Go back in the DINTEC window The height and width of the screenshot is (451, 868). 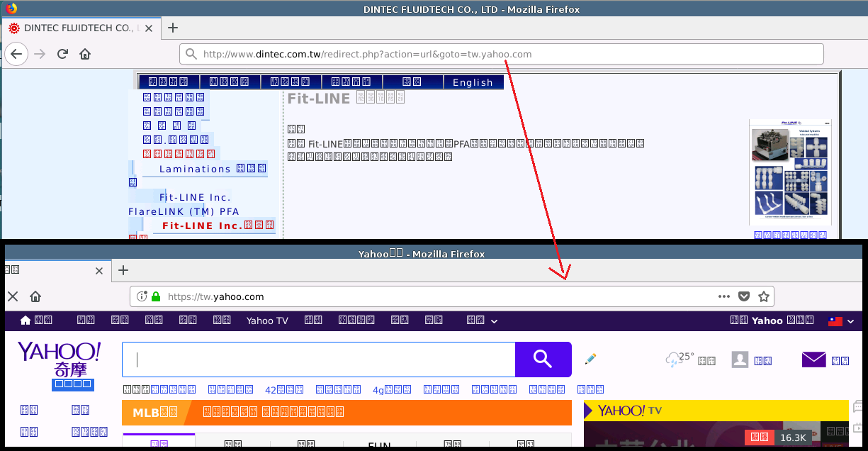tap(16, 54)
